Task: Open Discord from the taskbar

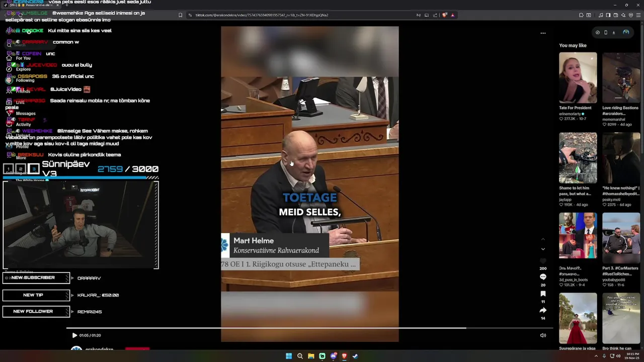Action: tap(333, 356)
